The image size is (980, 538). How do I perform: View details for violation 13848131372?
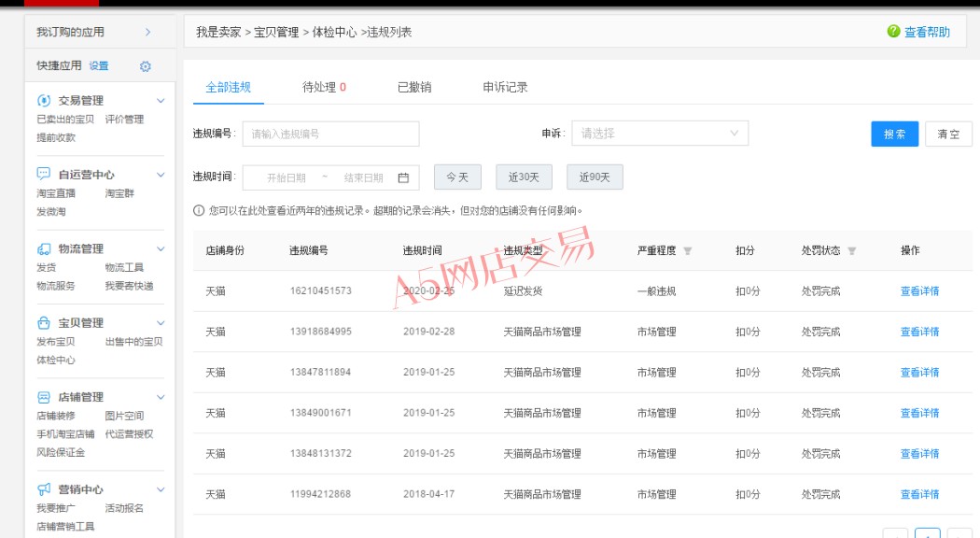(919, 454)
